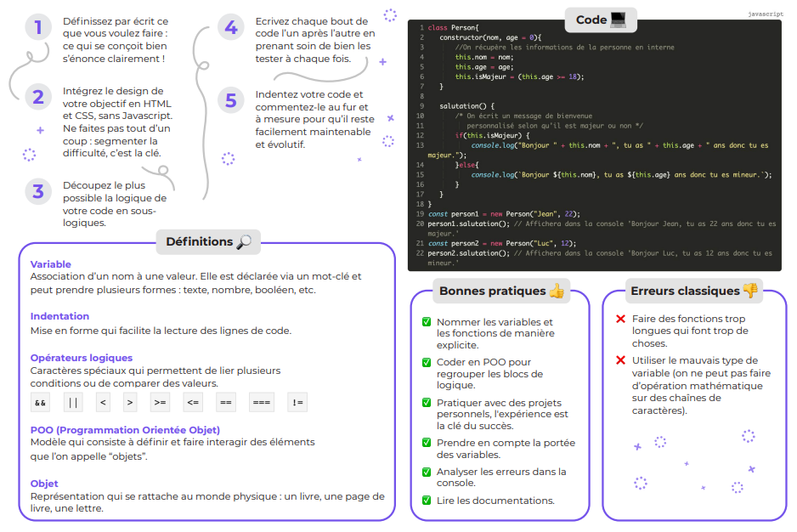Toggle the checkmark for 'Analyser les erreurs'
This screenshot has height=532, width=797.
point(427,472)
